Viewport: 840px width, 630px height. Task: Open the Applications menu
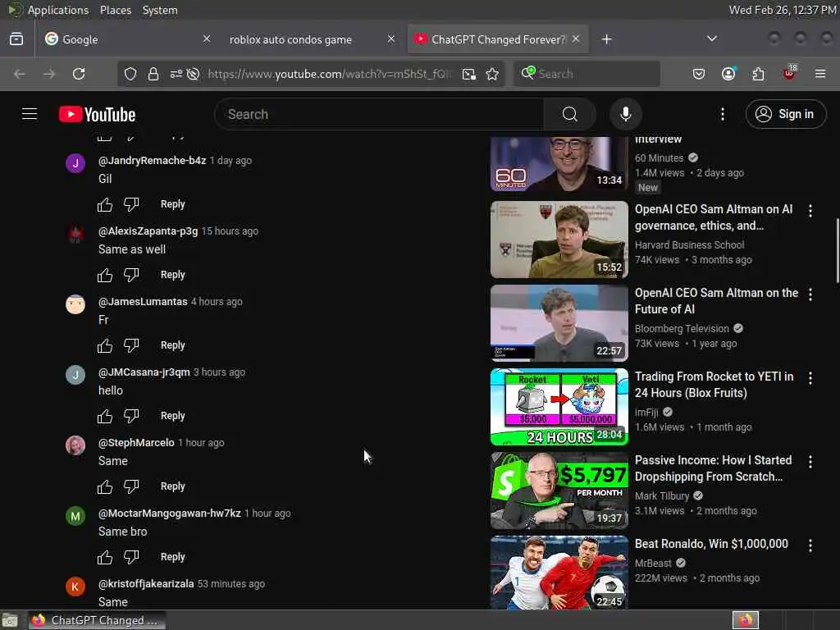pyautogui.click(x=58, y=10)
